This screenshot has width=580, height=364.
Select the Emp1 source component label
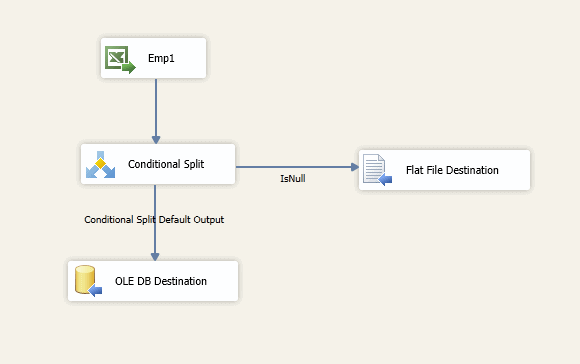tap(161, 58)
